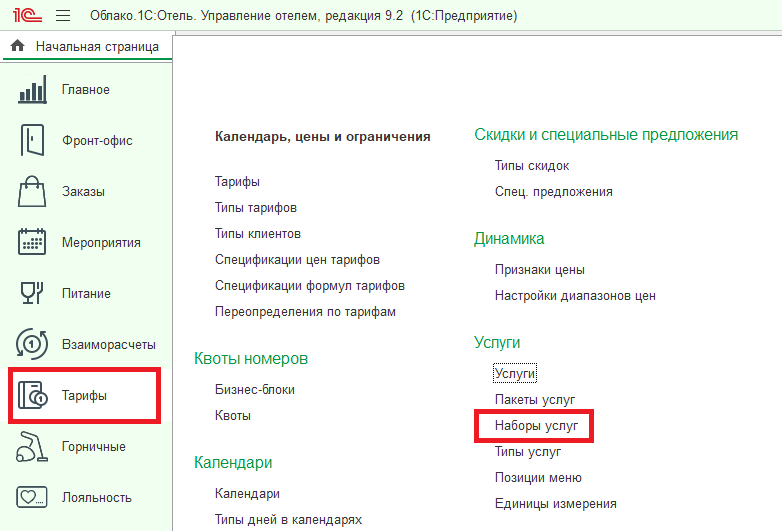
Task: Click the 1C logo icon
Action: pyautogui.click(x=27, y=15)
